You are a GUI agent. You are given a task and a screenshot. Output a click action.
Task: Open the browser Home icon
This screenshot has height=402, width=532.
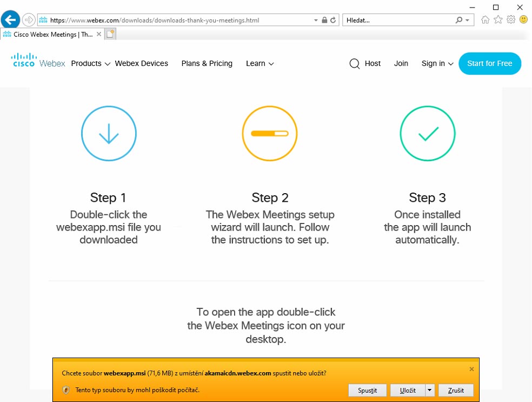pyautogui.click(x=485, y=19)
